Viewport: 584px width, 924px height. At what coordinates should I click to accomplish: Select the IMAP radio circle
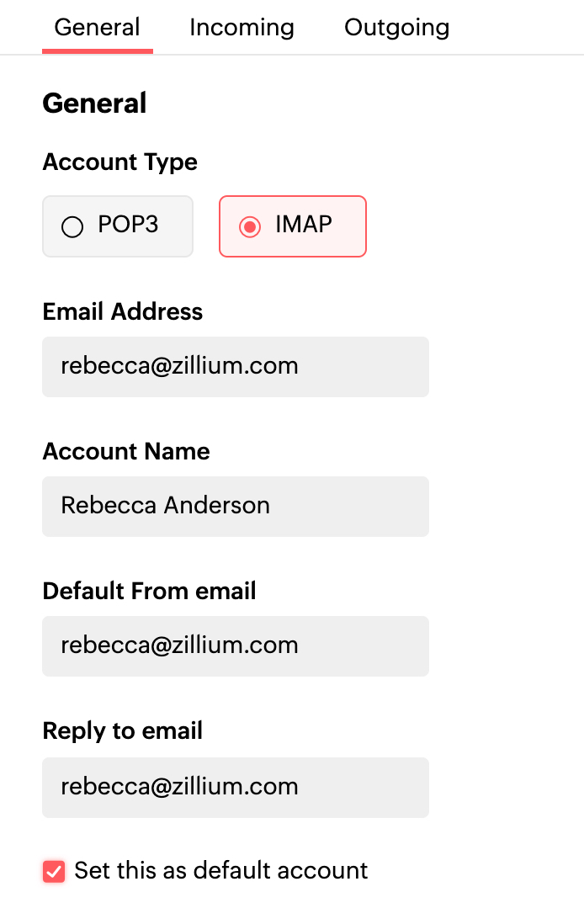(250, 226)
